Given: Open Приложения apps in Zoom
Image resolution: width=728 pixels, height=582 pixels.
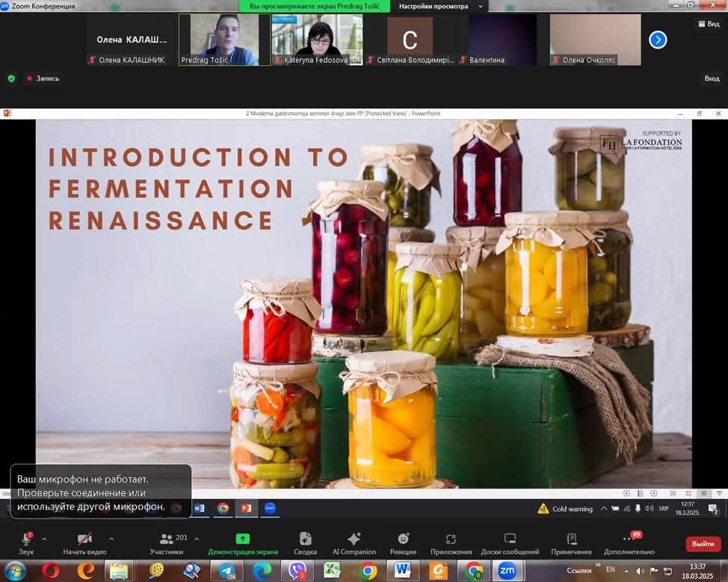Looking at the screenshot, I should point(451,542).
